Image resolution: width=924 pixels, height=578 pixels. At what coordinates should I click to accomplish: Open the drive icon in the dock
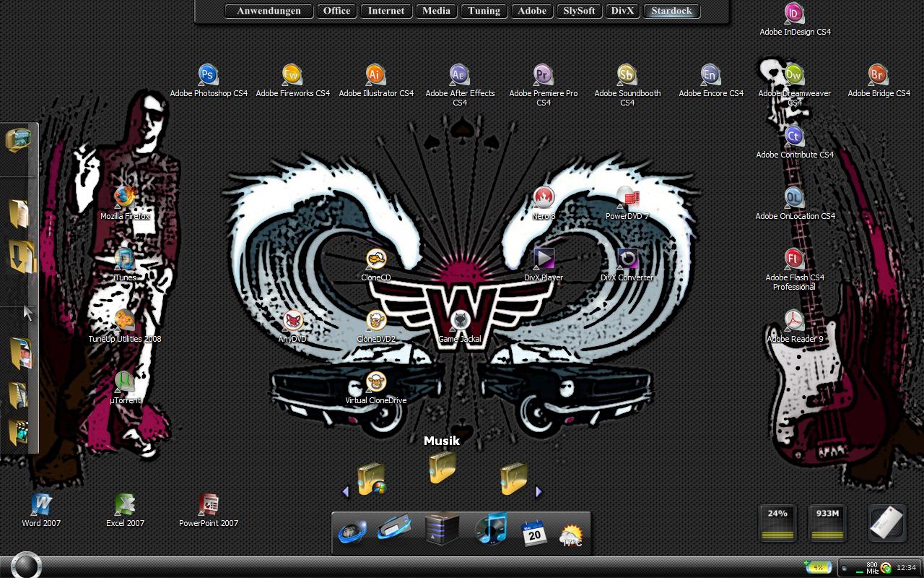pyautogui.click(x=393, y=528)
